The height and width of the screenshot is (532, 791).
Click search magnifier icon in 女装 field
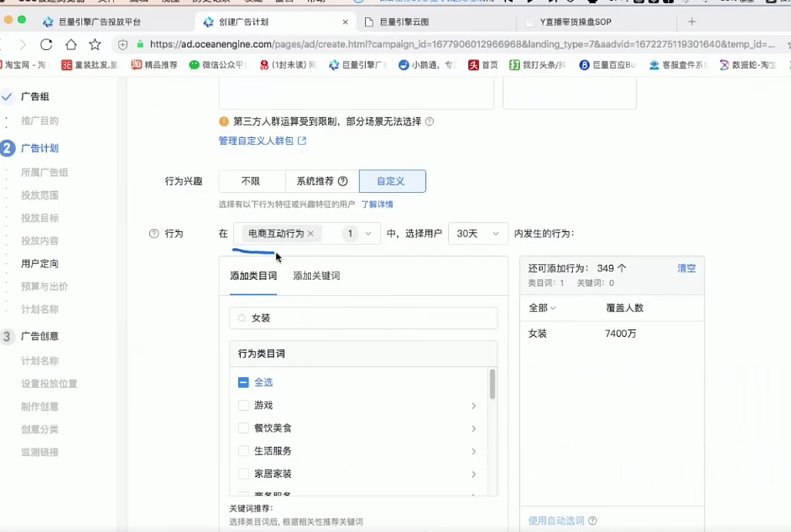(x=242, y=318)
